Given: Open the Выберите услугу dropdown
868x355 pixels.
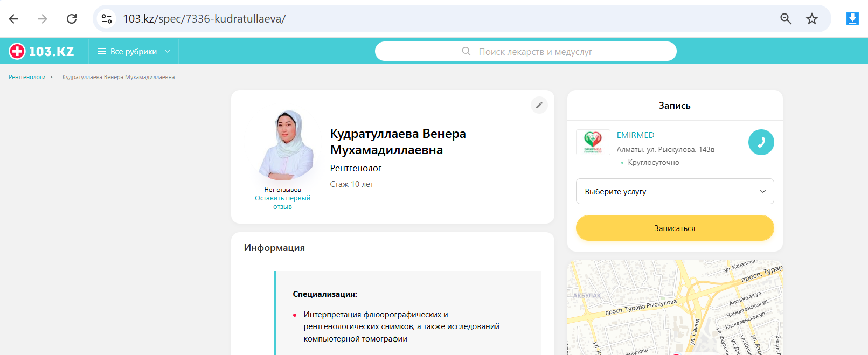Looking at the screenshot, I should click(675, 191).
